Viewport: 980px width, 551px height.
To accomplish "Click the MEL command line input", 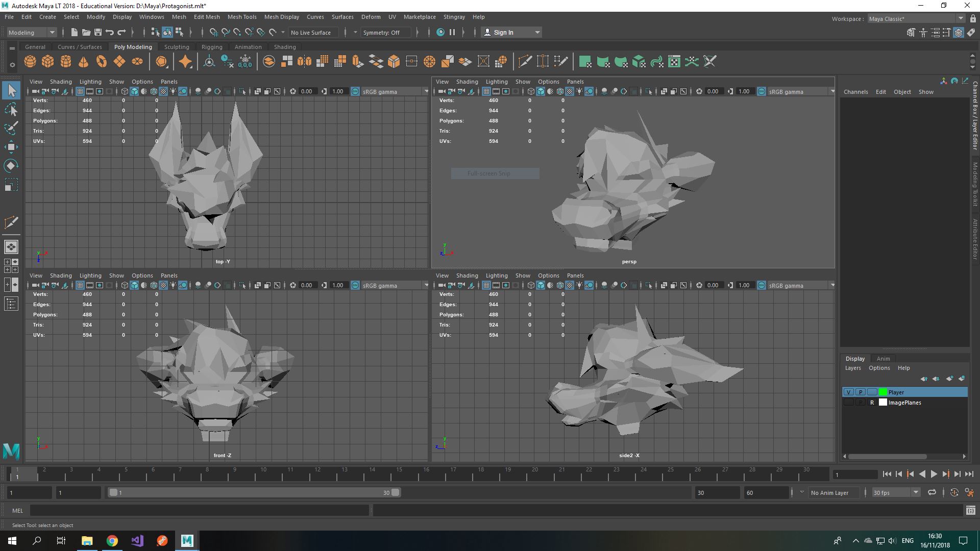I will pyautogui.click(x=199, y=510).
